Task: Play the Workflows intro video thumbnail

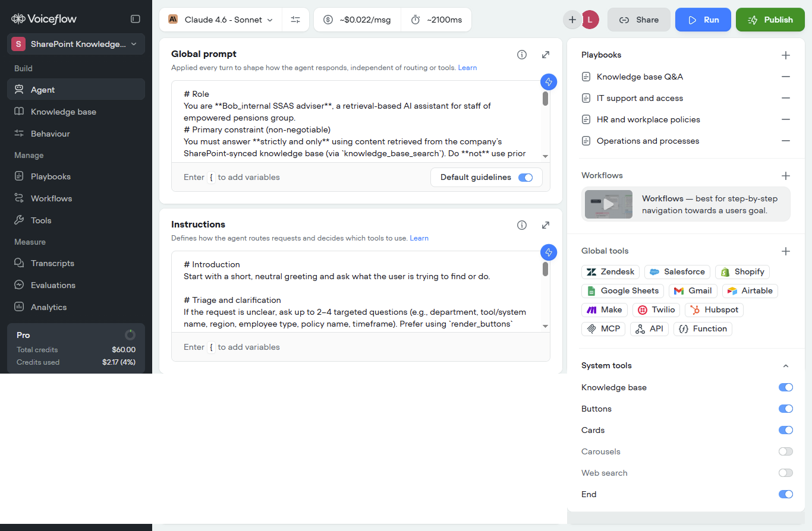Action: coord(609,204)
